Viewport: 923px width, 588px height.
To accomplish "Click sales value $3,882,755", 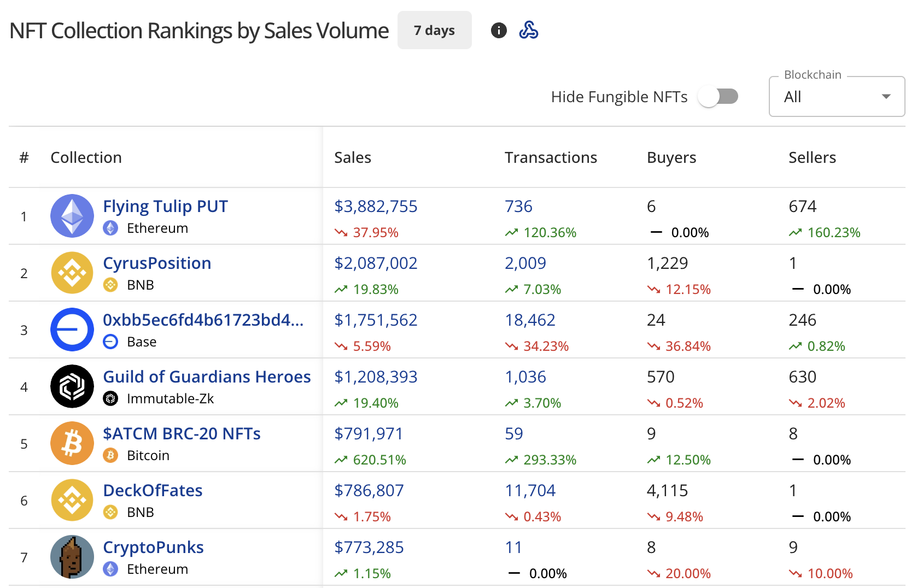I will [376, 207].
